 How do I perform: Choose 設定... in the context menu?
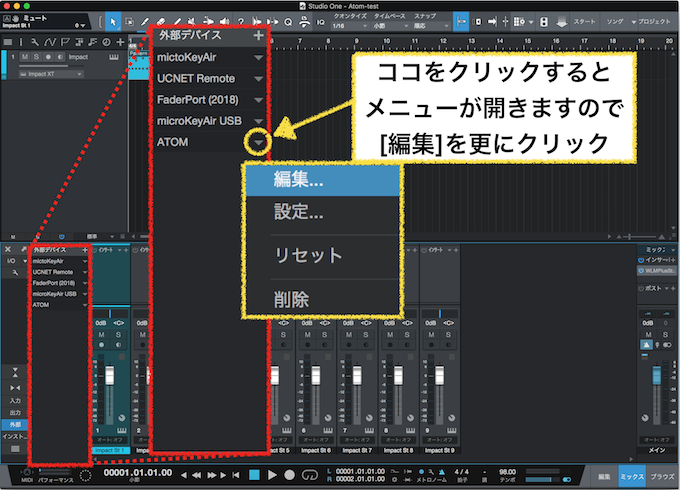pyautogui.click(x=323, y=212)
